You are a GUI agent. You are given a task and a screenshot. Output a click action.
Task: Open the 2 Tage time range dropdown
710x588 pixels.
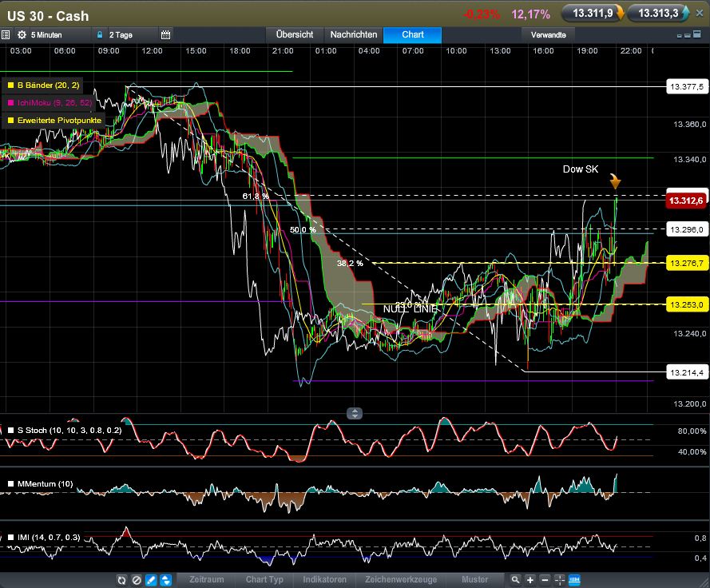[x=121, y=35]
